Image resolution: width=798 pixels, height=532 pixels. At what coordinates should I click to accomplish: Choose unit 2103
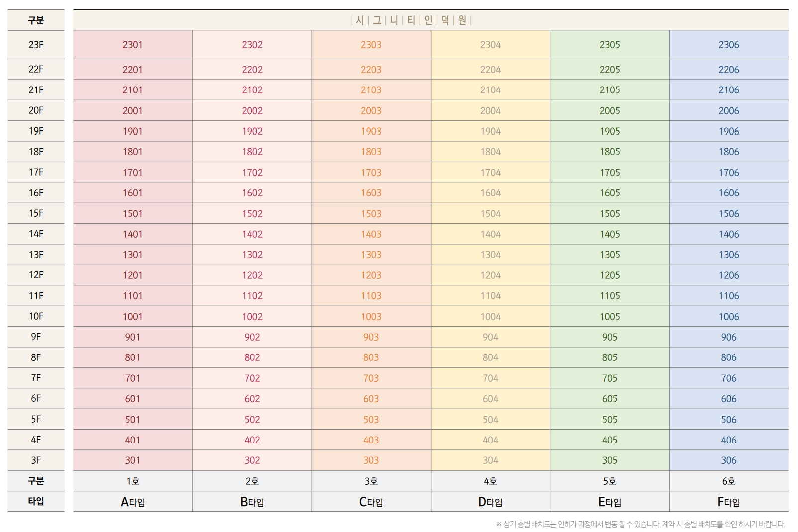pos(371,90)
